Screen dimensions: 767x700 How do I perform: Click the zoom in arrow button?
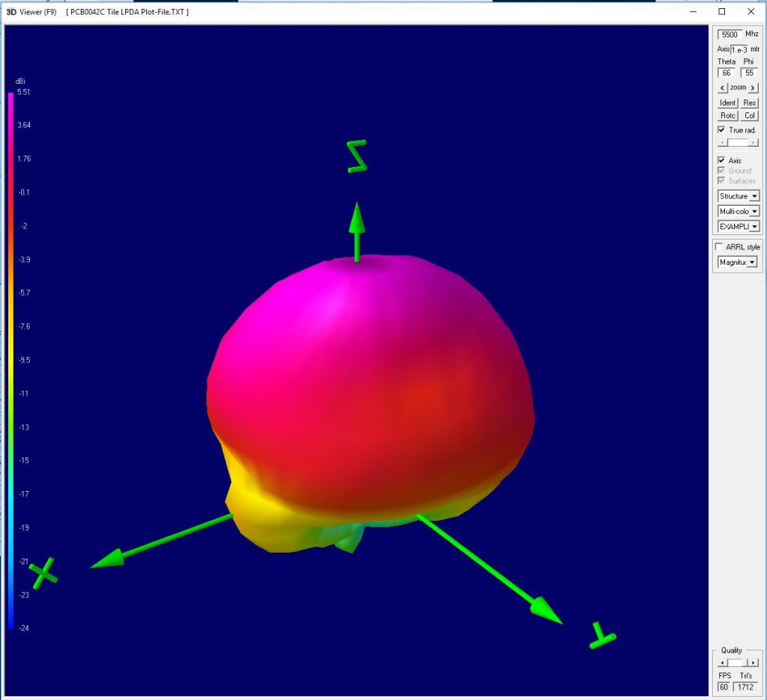tap(753, 88)
